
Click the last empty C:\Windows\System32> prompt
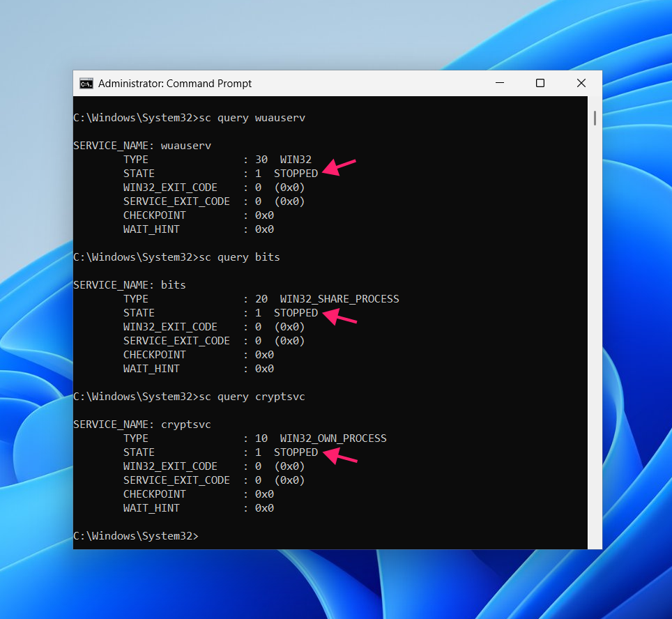136,536
